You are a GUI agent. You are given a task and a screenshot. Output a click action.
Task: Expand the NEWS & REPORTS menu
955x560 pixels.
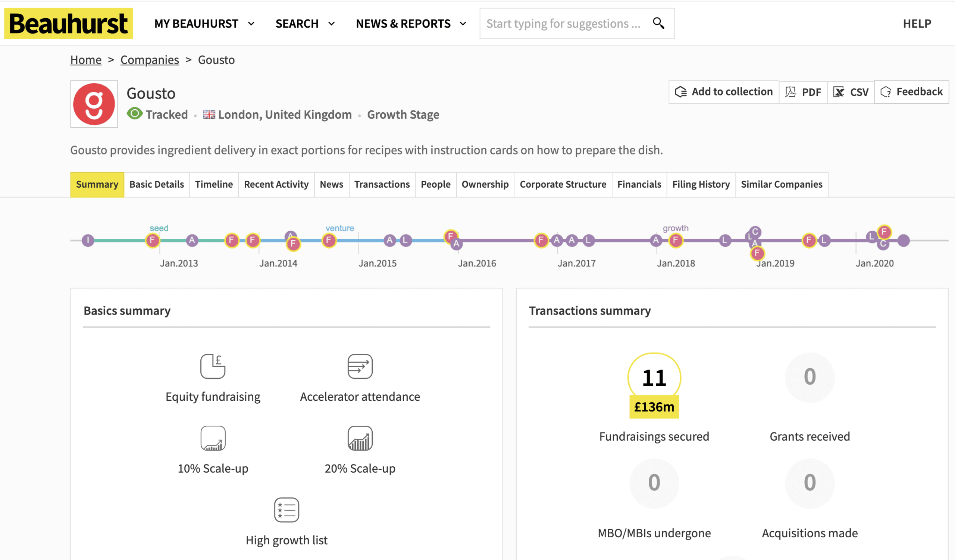pos(411,24)
